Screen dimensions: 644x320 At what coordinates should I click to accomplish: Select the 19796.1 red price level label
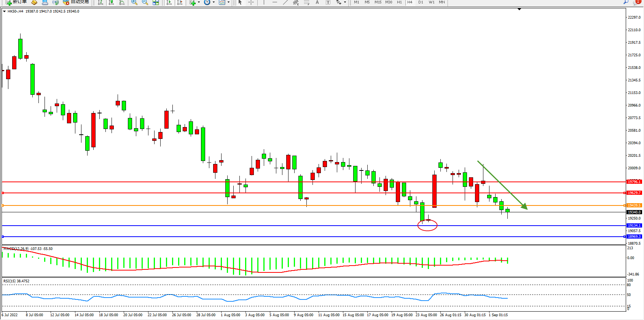[x=634, y=182]
